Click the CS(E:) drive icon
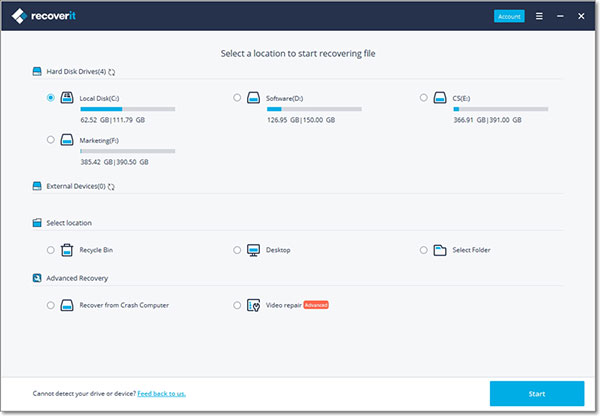 [440, 98]
